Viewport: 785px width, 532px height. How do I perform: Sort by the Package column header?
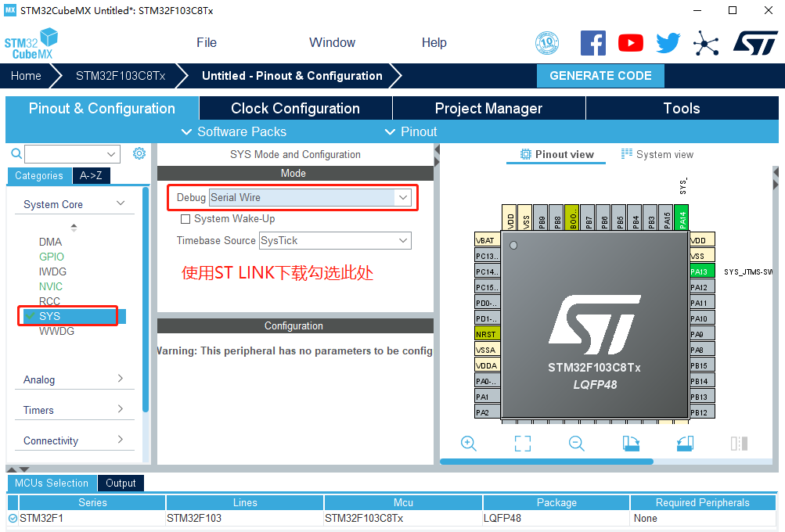[556, 502]
